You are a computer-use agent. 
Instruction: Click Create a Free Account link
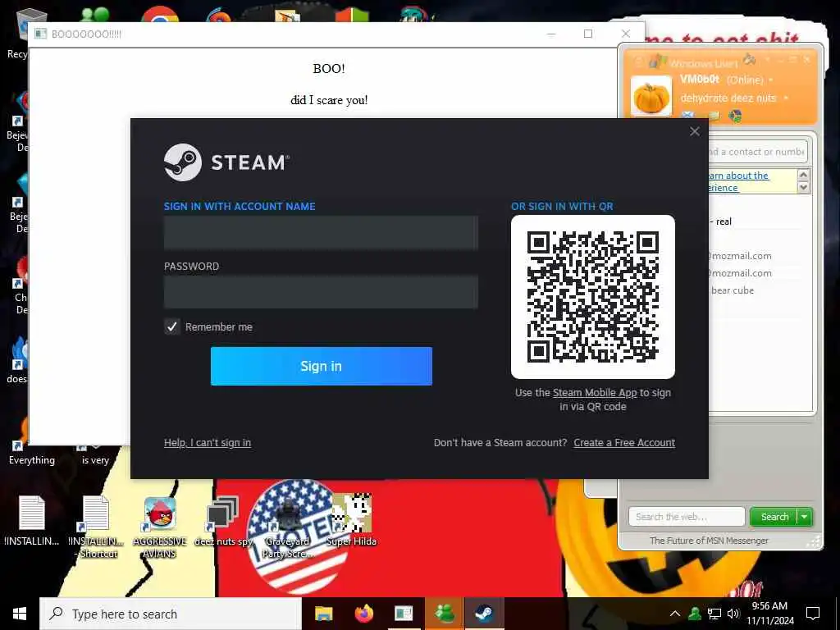coord(624,442)
